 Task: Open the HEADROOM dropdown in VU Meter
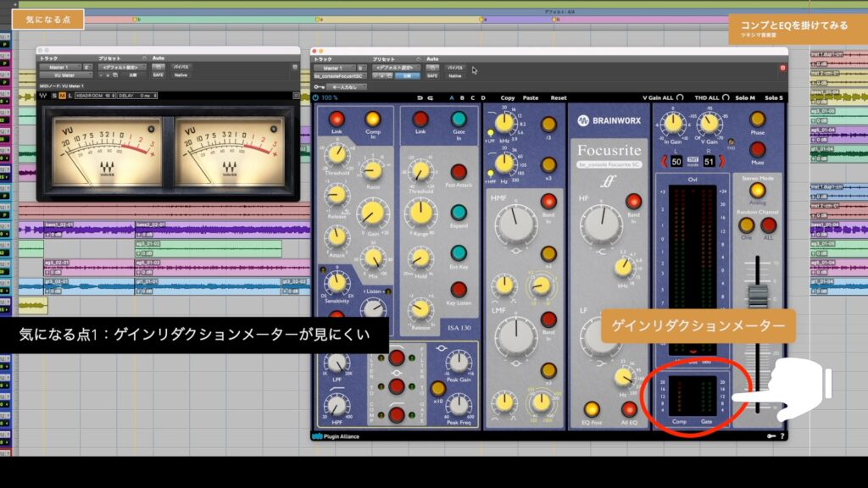[95, 96]
